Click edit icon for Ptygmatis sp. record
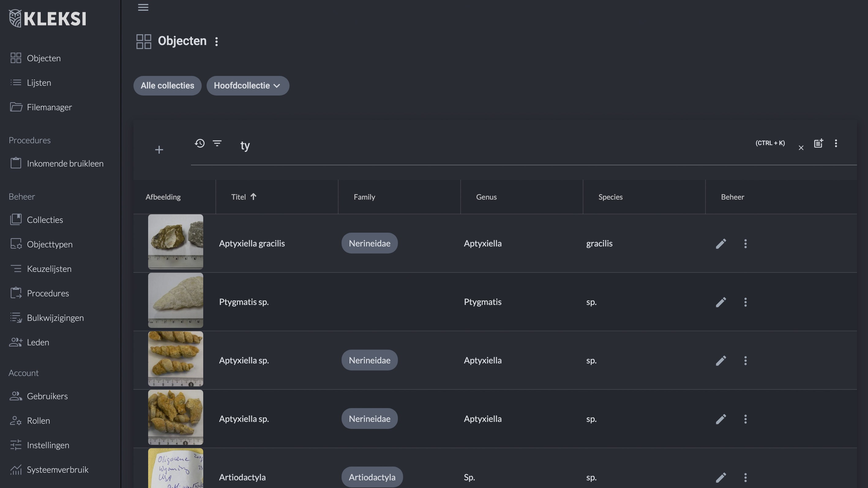The width and height of the screenshot is (868, 488). [721, 301]
